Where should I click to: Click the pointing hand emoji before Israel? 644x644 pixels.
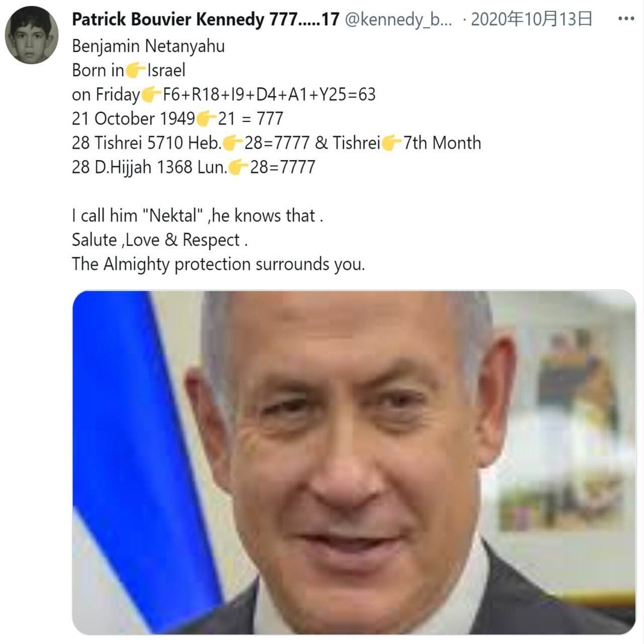coord(135,70)
